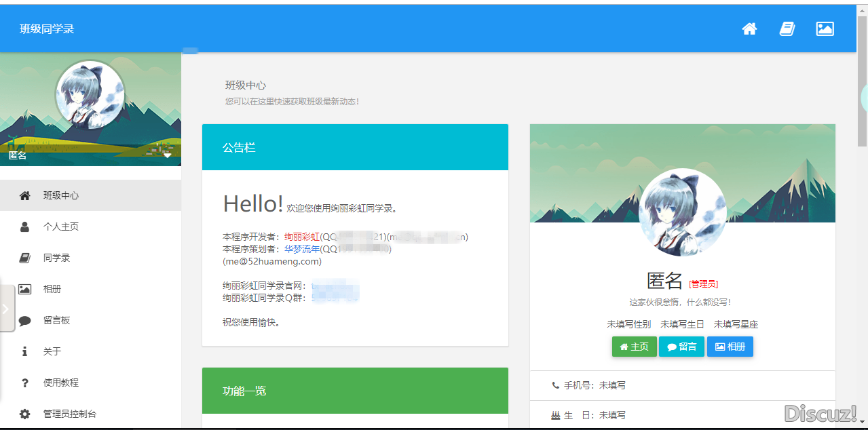Open 相册 from the sidebar menu
This screenshot has width=868, height=430.
52,289
